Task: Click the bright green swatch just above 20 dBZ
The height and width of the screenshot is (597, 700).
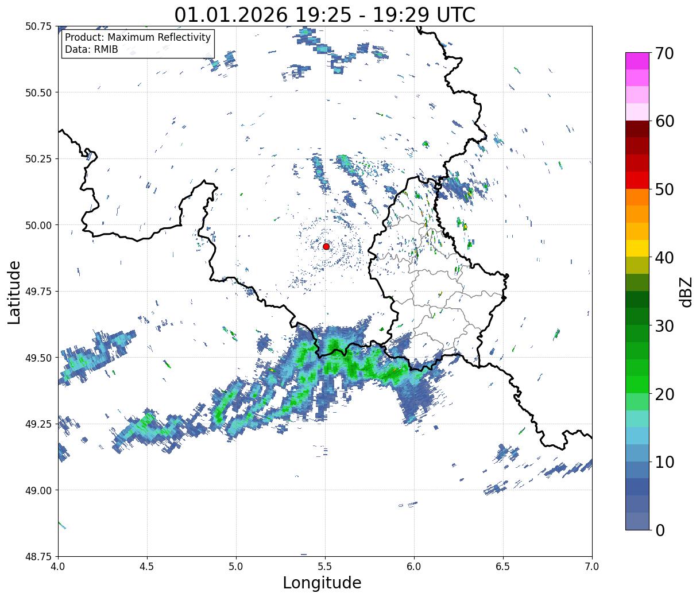Action: tap(637, 385)
